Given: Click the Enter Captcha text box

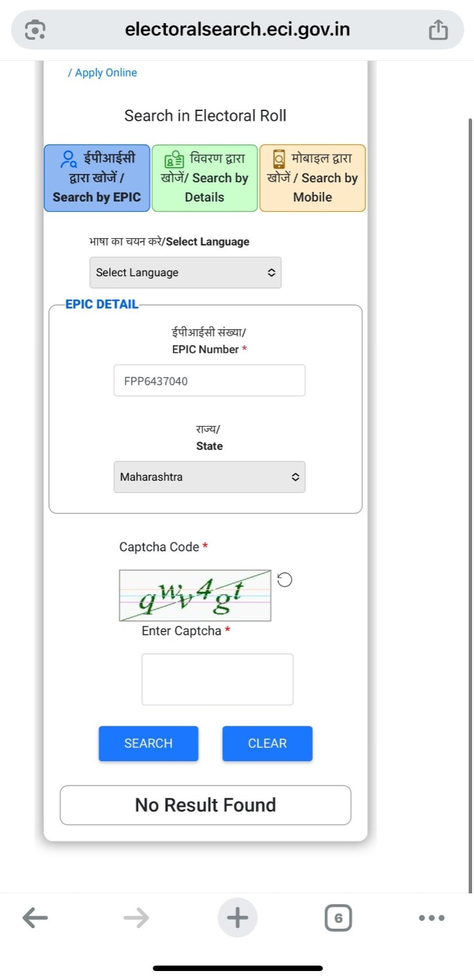Looking at the screenshot, I should [x=217, y=679].
